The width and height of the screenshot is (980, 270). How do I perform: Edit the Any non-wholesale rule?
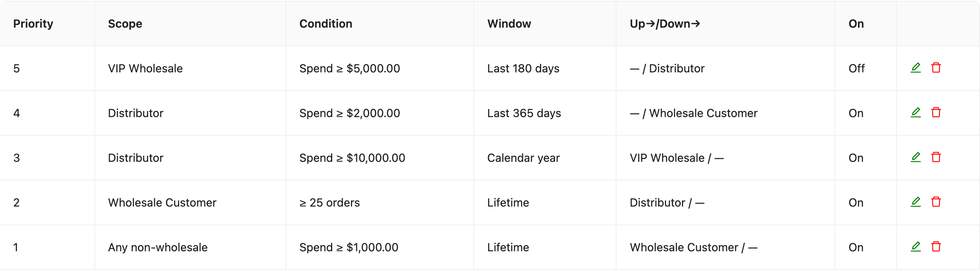tap(916, 247)
